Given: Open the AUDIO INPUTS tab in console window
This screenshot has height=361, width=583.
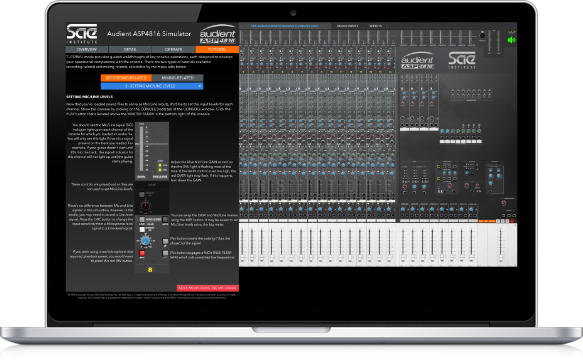Looking at the screenshot, I should [347, 26].
